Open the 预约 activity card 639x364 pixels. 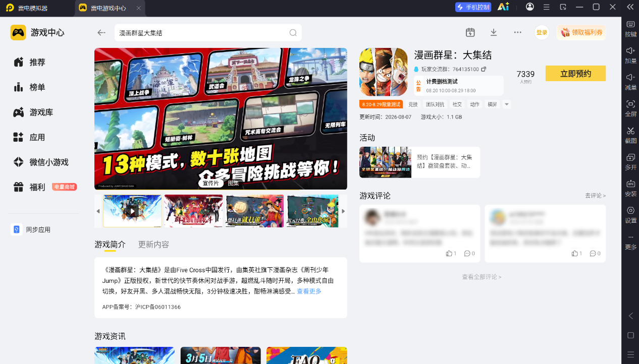pyautogui.click(x=419, y=162)
